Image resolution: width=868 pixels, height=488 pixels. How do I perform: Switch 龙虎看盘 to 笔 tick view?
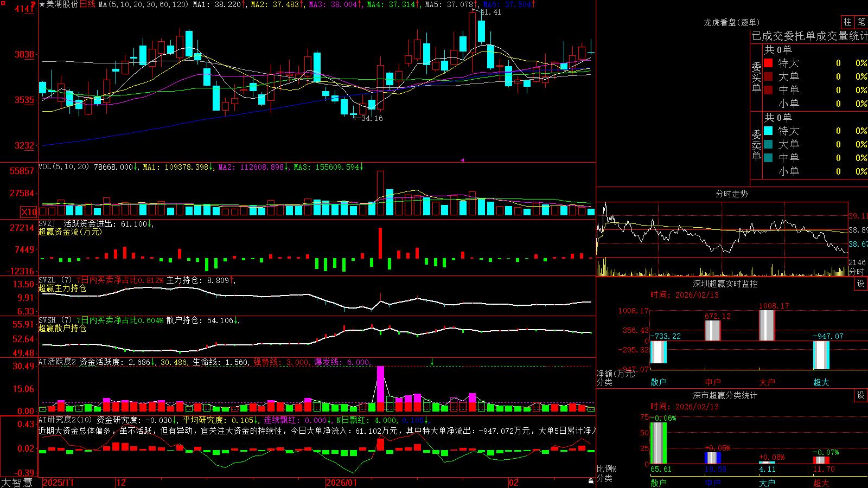861,22
